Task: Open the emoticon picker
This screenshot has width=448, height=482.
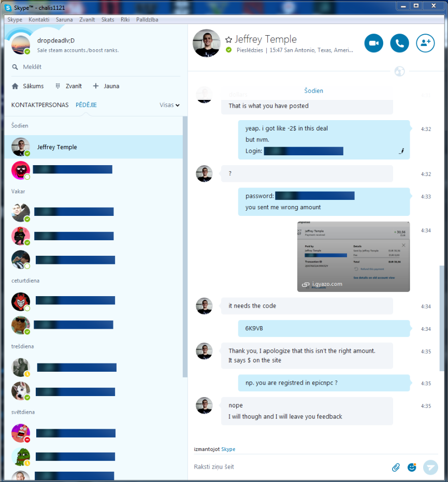Action: coord(412,467)
